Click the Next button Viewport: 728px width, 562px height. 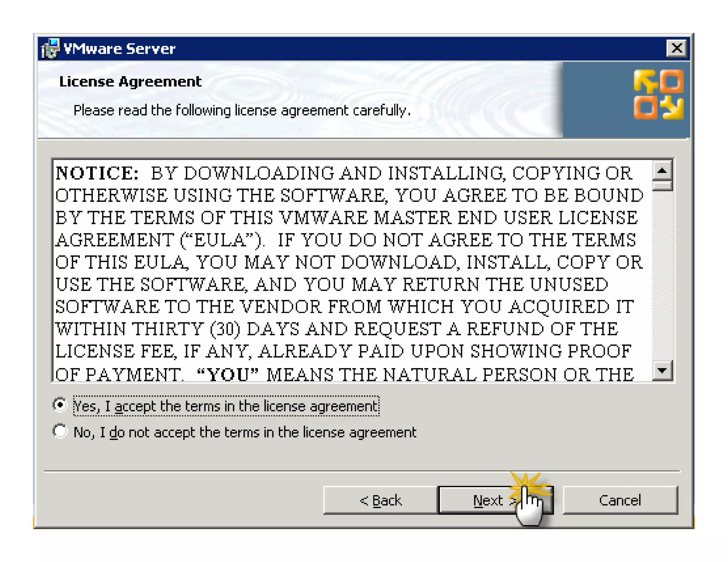pos(496,500)
